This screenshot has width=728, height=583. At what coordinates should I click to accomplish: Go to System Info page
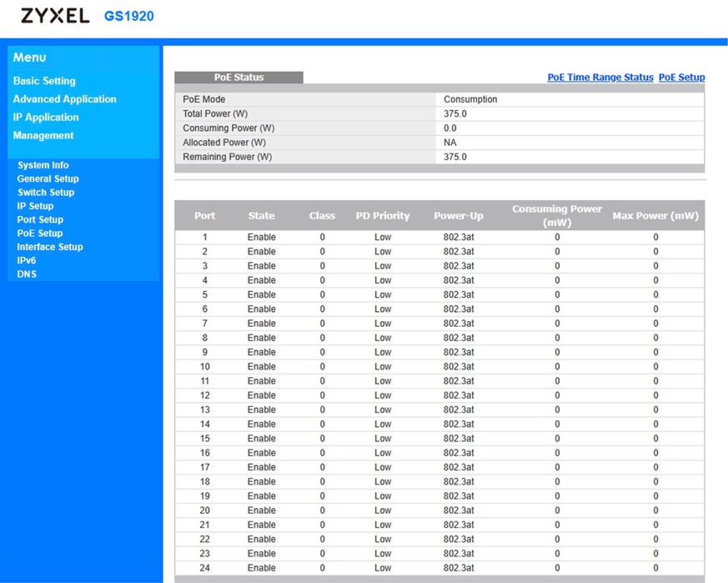(x=43, y=165)
